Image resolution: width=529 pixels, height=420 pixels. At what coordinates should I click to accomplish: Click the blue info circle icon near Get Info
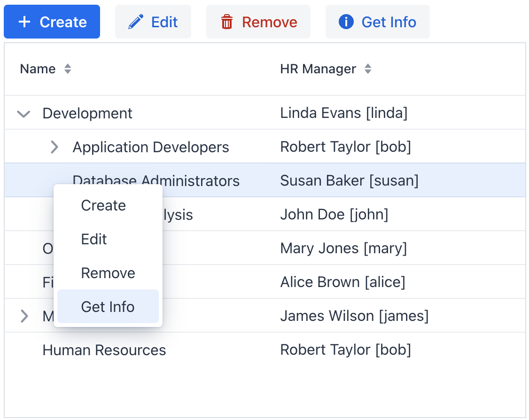pos(346,21)
